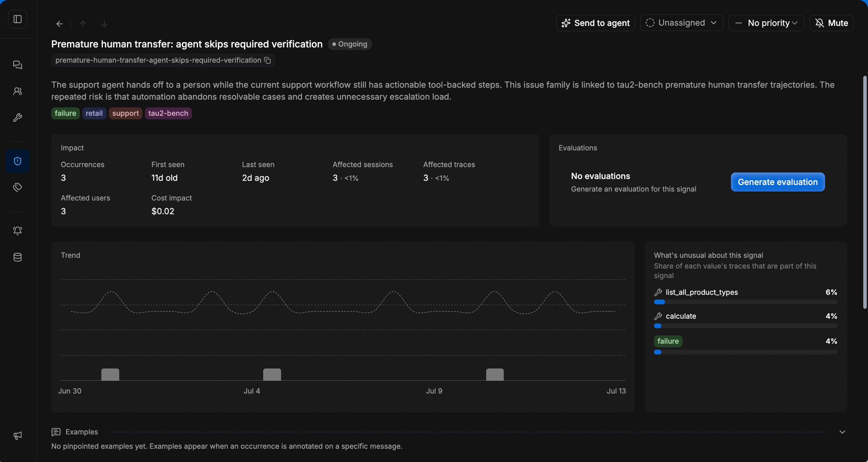Image resolution: width=868 pixels, height=462 pixels.
Task: Click the Jul 13 axis label
Action: tap(616, 391)
